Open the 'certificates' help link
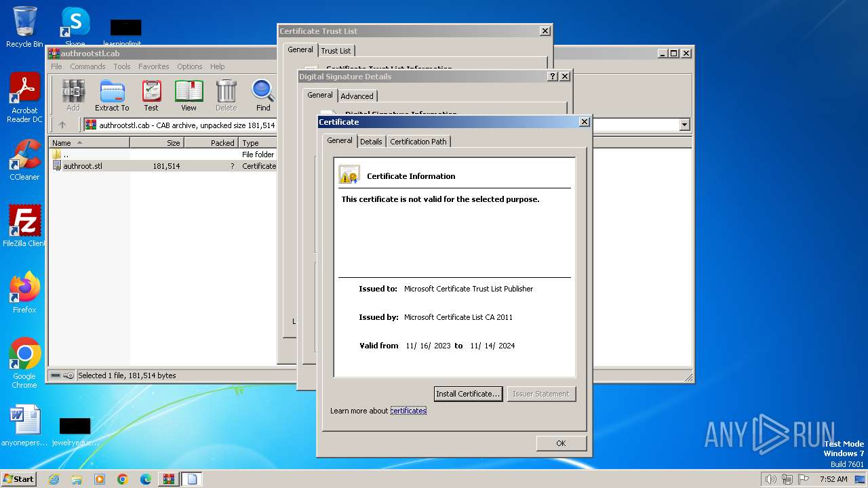 pyautogui.click(x=408, y=411)
